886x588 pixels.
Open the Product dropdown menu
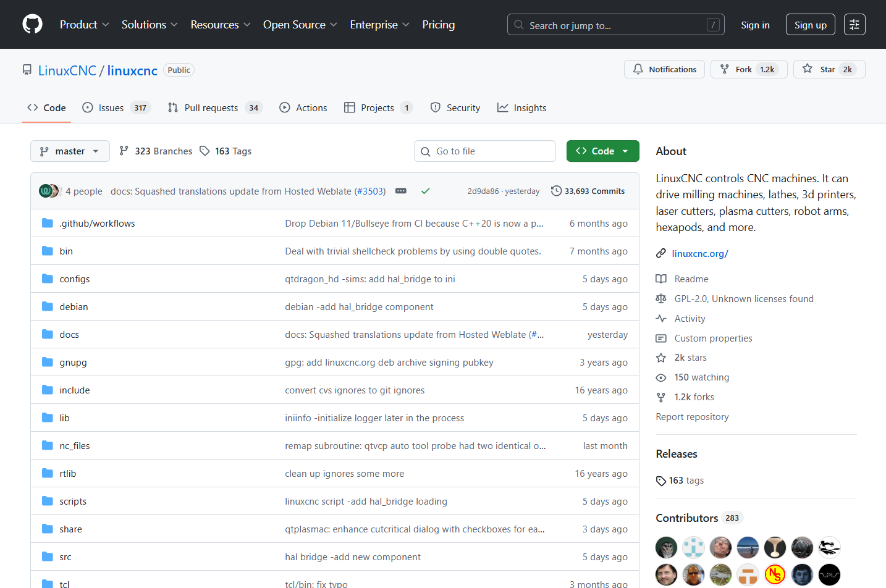click(x=85, y=25)
